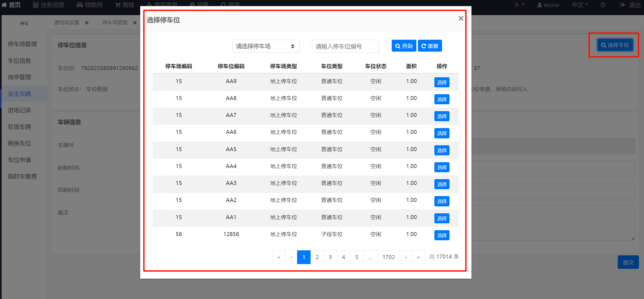Open page 3 of results
The width and height of the screenshot is (644, 299).
coord(330,257)
